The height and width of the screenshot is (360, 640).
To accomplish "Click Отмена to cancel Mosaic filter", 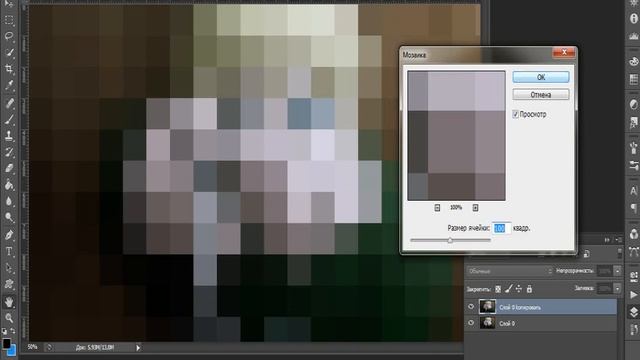I will pyautogui.click(x=541, y=95).
